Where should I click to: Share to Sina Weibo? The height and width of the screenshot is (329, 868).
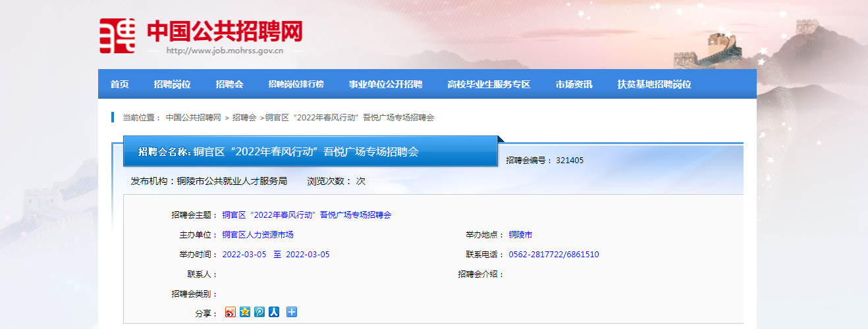[x=230, y=312]
